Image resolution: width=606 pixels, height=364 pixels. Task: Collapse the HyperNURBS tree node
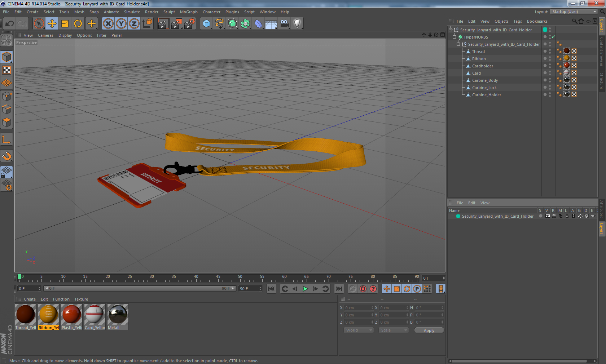coord(454,37)
